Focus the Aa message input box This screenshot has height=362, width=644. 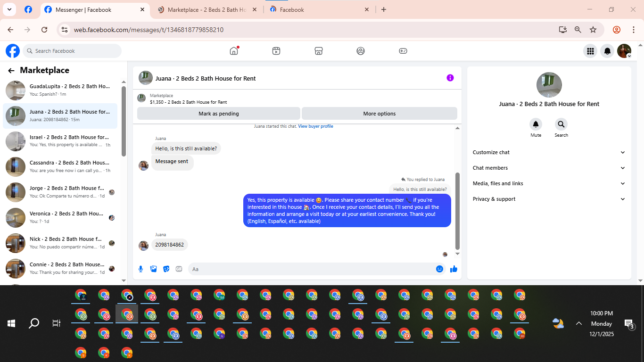pyautogui.click(x=317, y=269)
